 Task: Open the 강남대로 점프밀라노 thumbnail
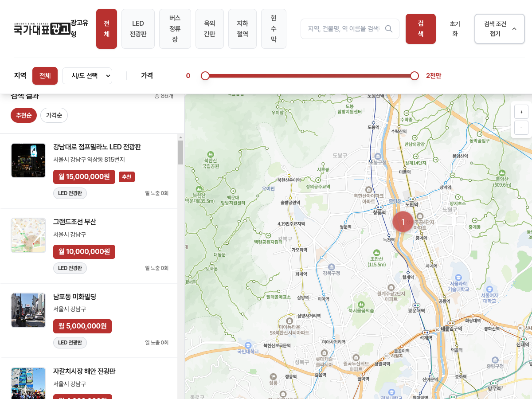(x=28, y=160)
